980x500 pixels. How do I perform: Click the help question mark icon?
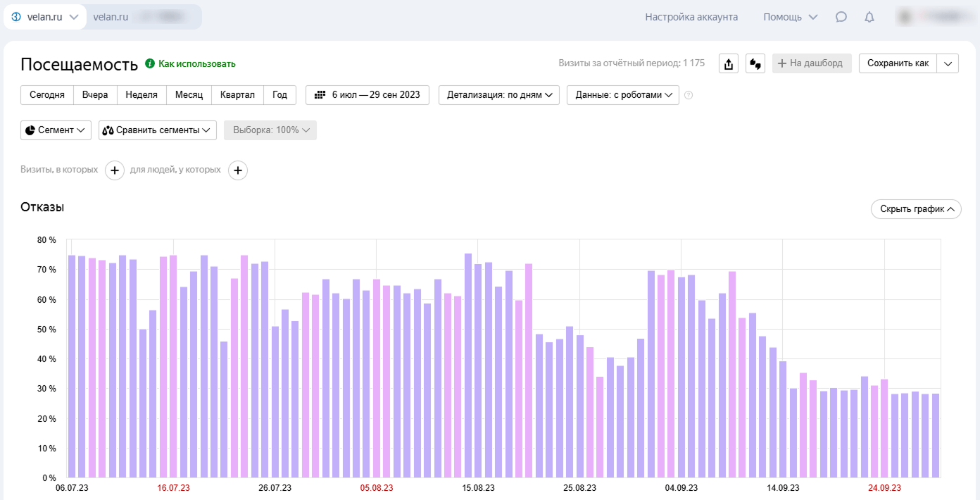(689, 95)
